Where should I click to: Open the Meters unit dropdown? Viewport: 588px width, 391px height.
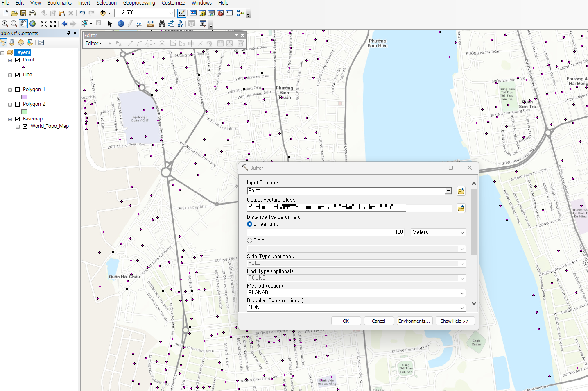pos(438,232)
